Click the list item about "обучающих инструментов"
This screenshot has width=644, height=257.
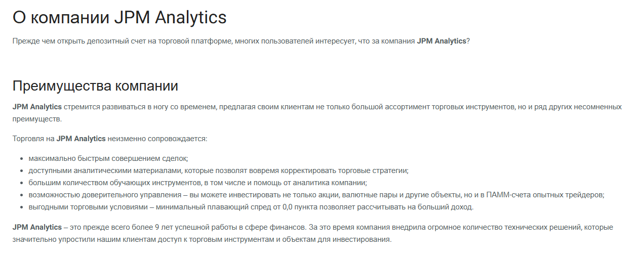pos(197,183)
